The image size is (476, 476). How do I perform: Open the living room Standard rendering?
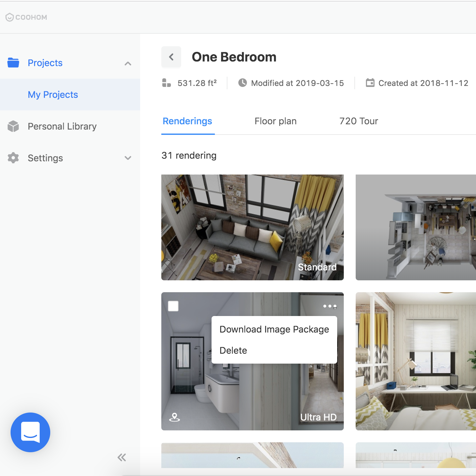[253, 227]
